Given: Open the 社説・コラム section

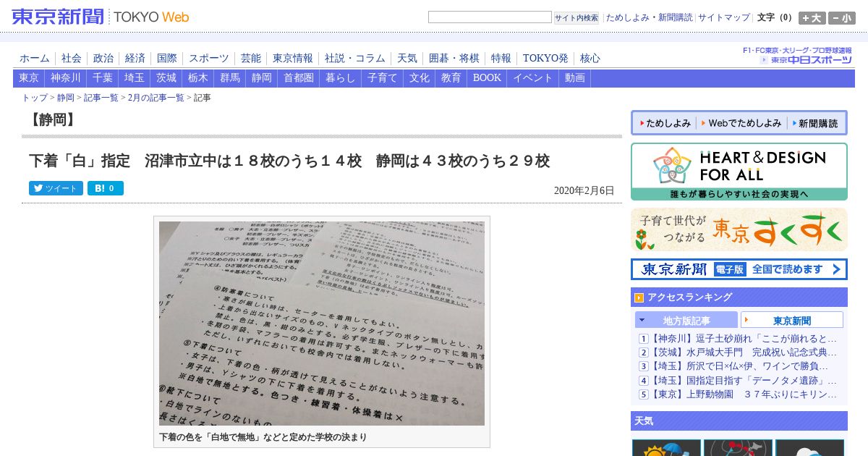Looking at the screenshot, I should [x=355, y=58].
